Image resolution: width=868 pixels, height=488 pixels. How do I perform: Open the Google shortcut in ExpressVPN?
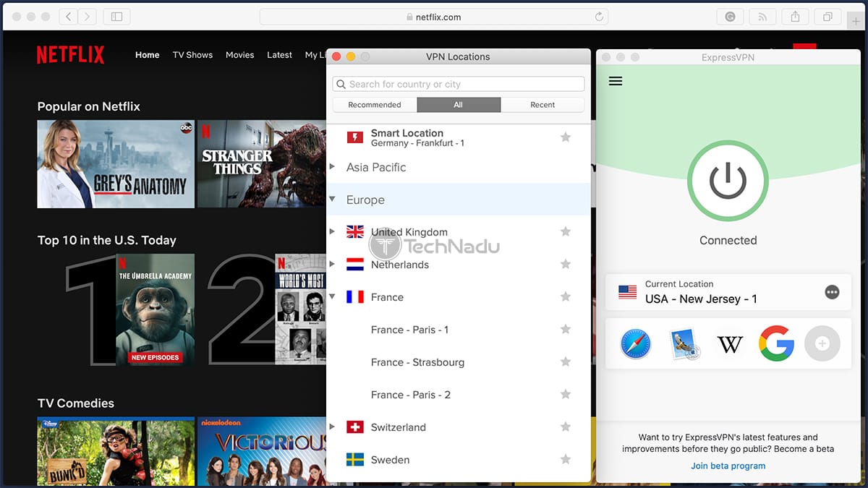click(776, 344)
